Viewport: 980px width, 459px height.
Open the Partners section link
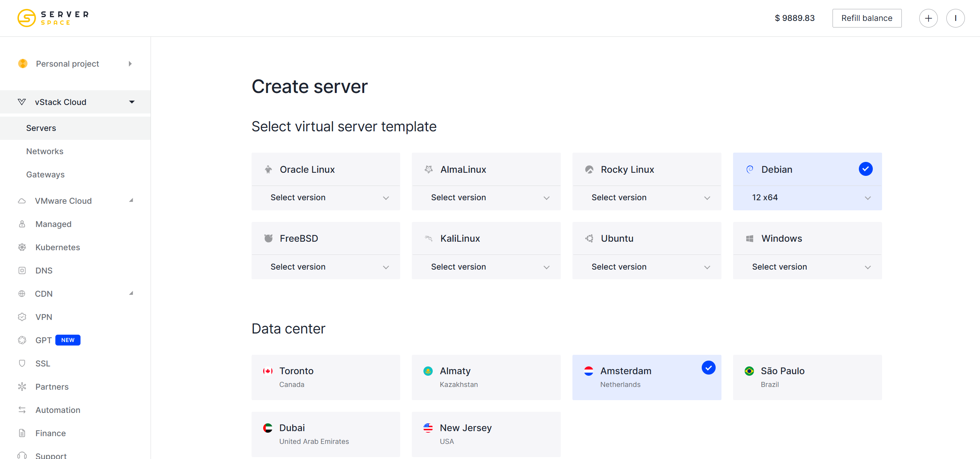(52, 387)
